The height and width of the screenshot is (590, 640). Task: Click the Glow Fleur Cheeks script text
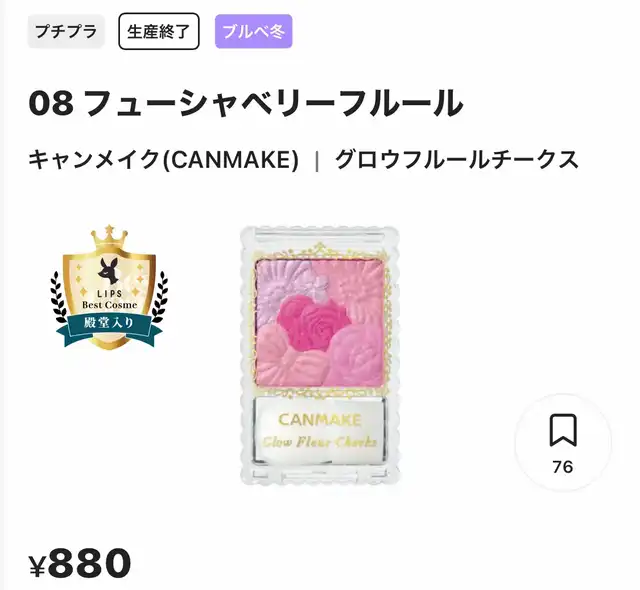pyautogui.click(x=319, y=442)
